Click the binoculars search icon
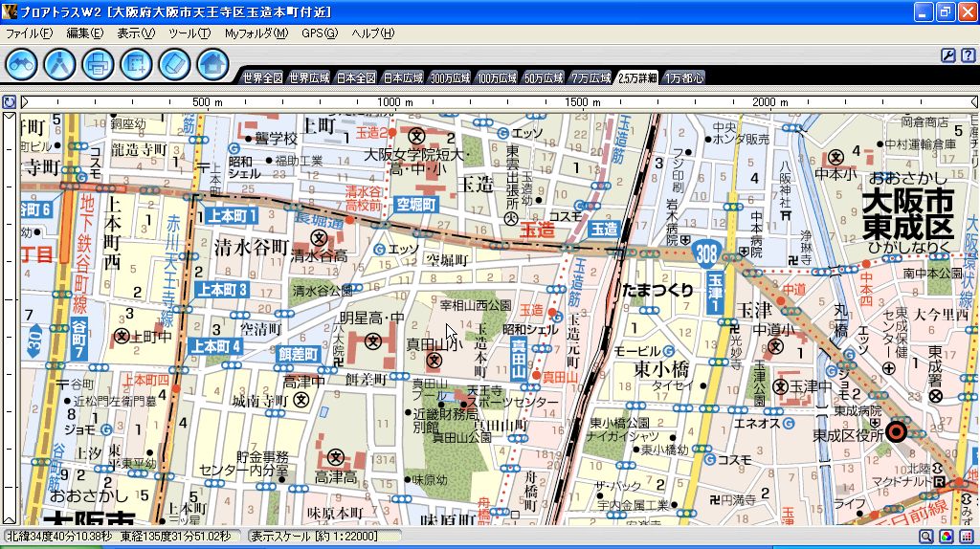Viewport: 980px width, 549px height. [23, 64]
